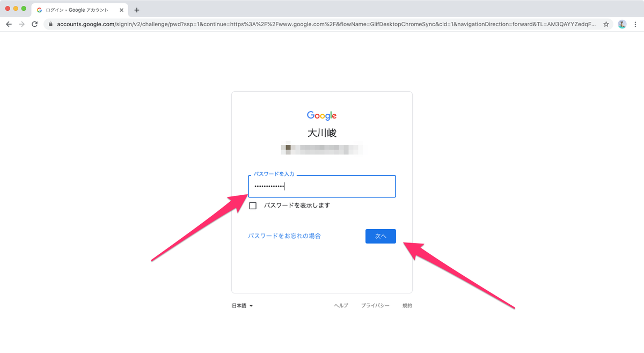The height and width of the screenshot is (353, 644).
Task: Open the ヘルプ link
Action: 341,306
